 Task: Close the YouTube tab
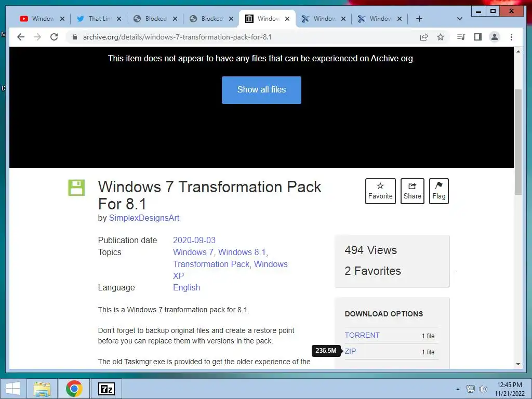62,19
